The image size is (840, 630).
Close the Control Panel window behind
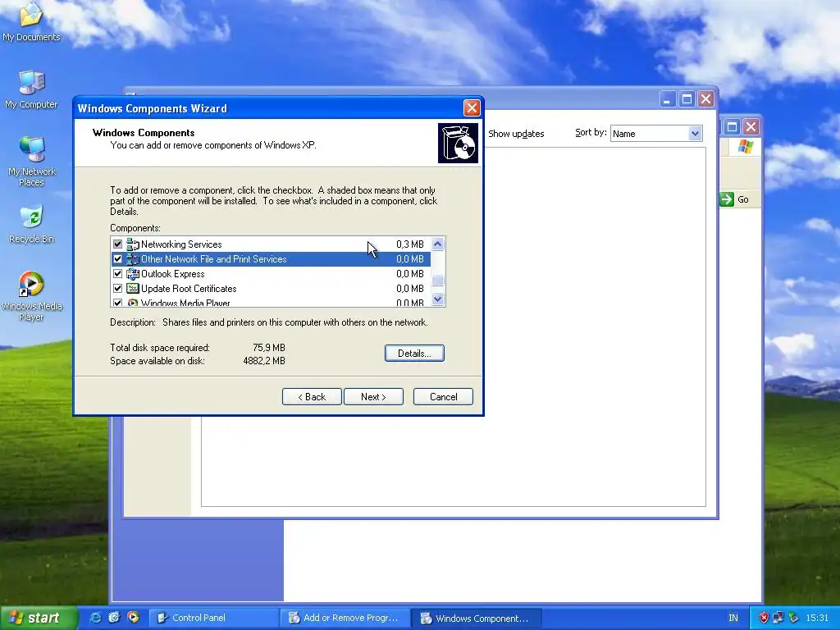[751, 127]
